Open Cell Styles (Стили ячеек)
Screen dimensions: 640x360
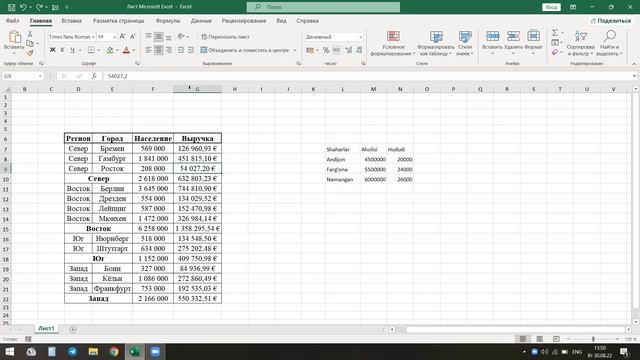coord(465,43)
